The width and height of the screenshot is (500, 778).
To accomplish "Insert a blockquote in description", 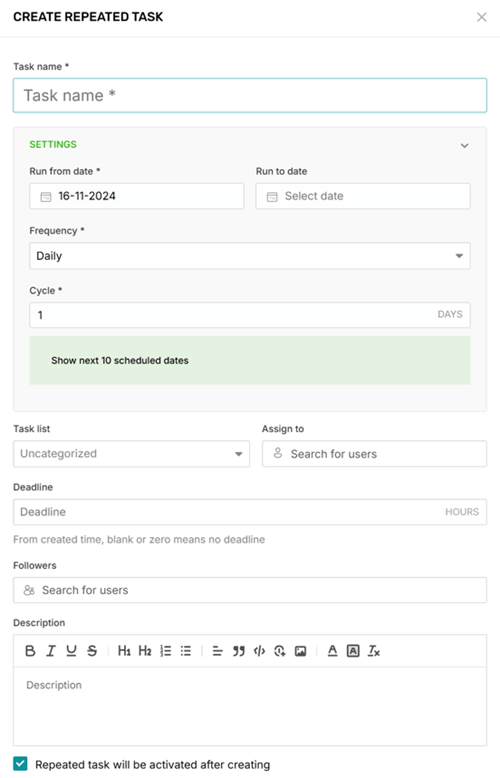I will pyautogui.click(x=239, y=650).
